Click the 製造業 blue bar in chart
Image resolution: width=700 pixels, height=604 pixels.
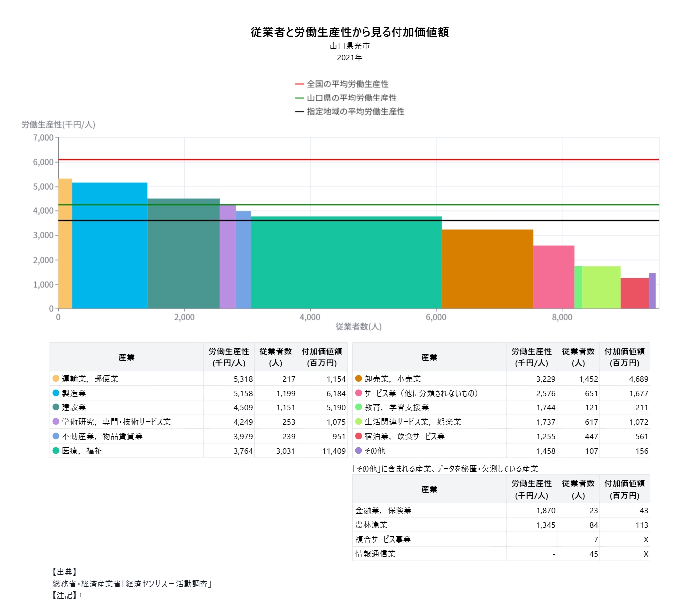click(x=109, y=246)
